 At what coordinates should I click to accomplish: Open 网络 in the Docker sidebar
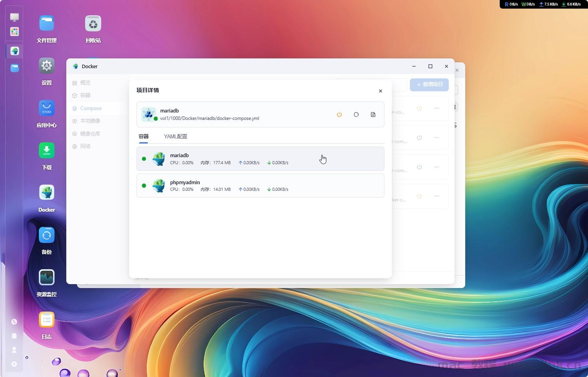[85, 146]
